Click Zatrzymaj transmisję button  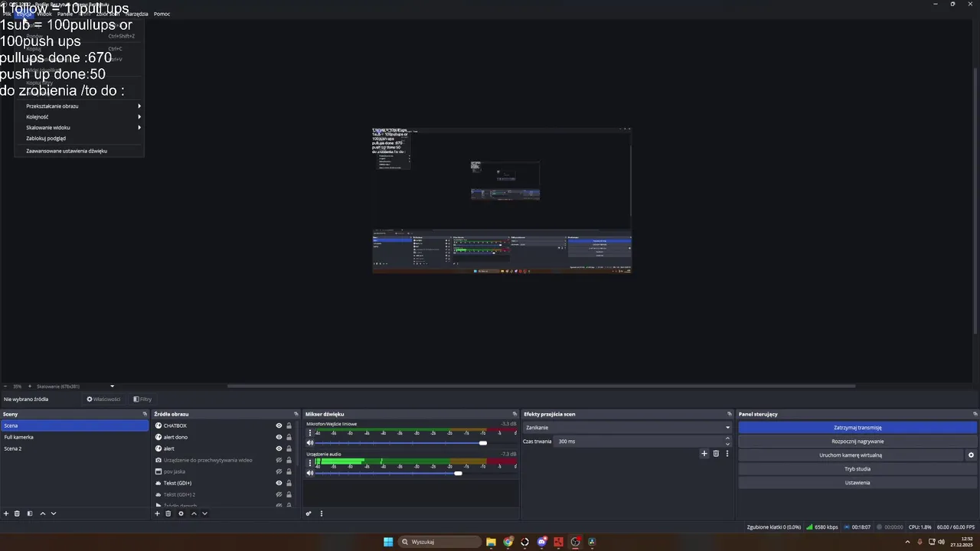point(857,428)
